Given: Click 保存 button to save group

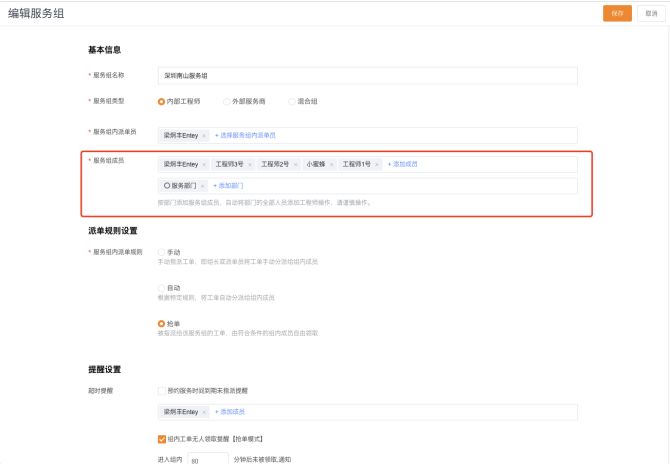Looking at the screenshot, I should tap(617, 13).
